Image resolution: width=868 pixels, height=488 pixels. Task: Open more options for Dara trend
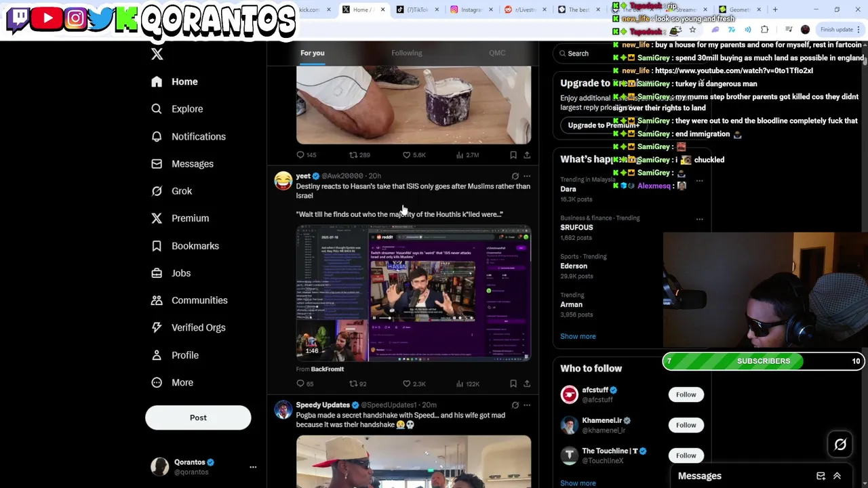pos(699,180)
